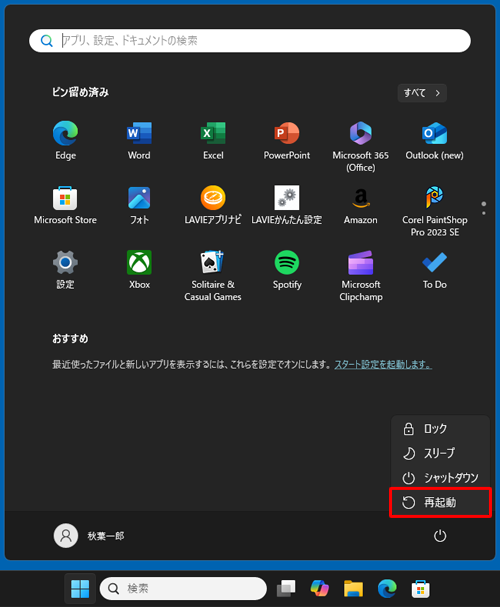Open Outlook (new) app
The width and height of the screenshot is (500, 607).
pyautogui.click(x=435, y=140)
